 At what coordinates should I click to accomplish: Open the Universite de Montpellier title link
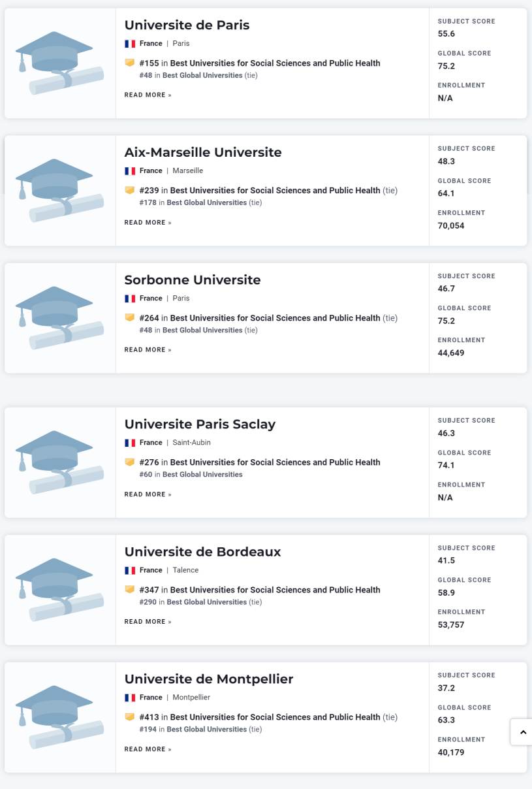pos(209,679)
